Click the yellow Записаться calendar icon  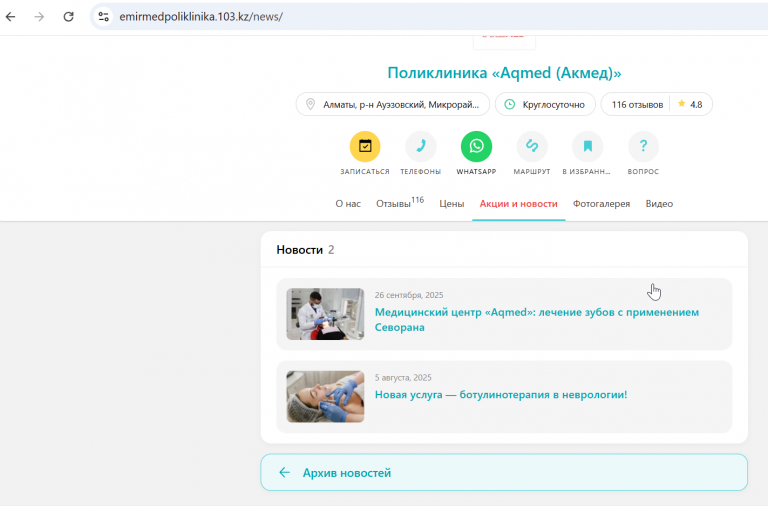point(365,146)
